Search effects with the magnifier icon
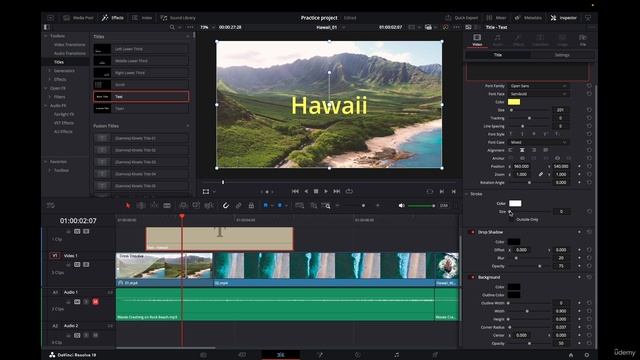The height and width of the screenshot is (360, 640). [172, 27]
